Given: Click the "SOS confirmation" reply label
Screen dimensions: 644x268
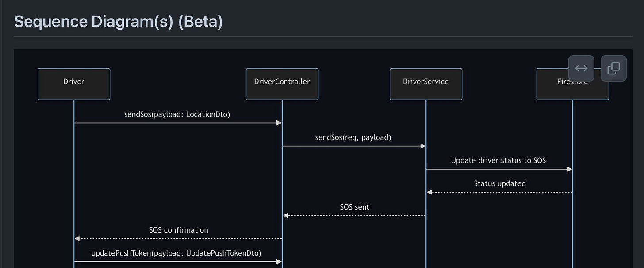Looking at the screenshot, I should click(179, 230).
